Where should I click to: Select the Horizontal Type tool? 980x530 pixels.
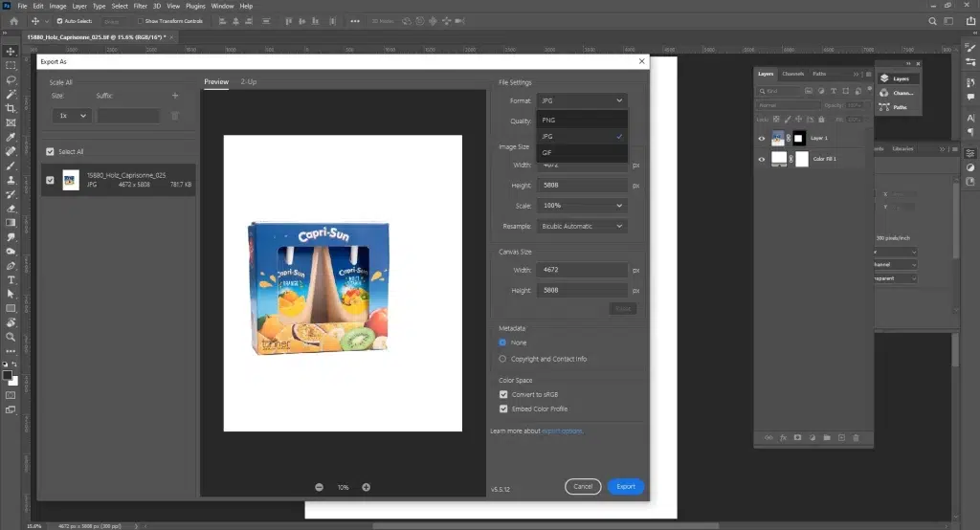11,280
